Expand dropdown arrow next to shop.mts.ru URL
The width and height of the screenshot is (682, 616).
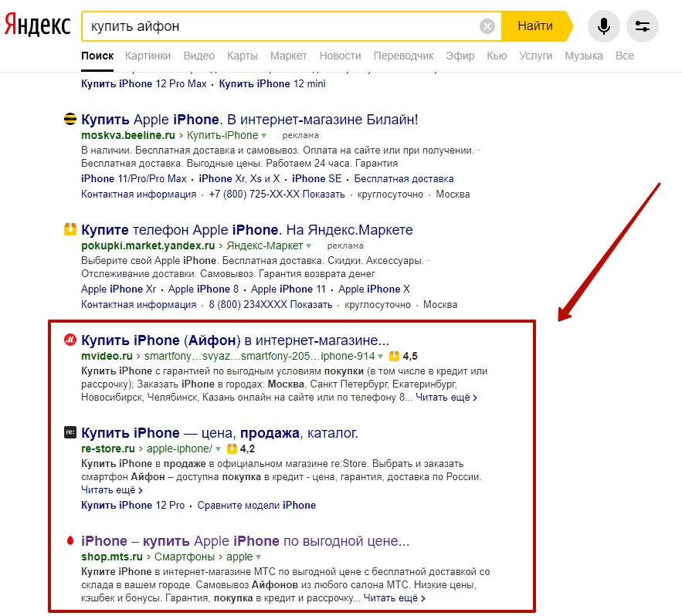259,557
